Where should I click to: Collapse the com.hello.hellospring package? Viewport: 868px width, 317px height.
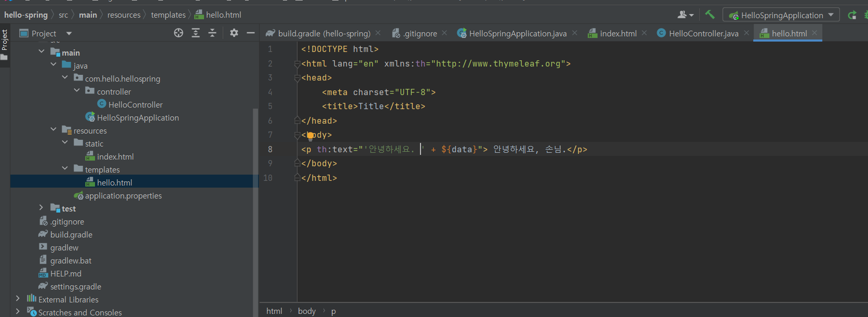[65, 77]
